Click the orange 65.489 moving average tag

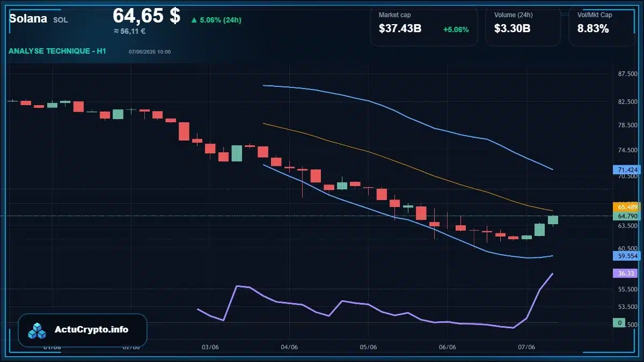click(x=627, y=207)
